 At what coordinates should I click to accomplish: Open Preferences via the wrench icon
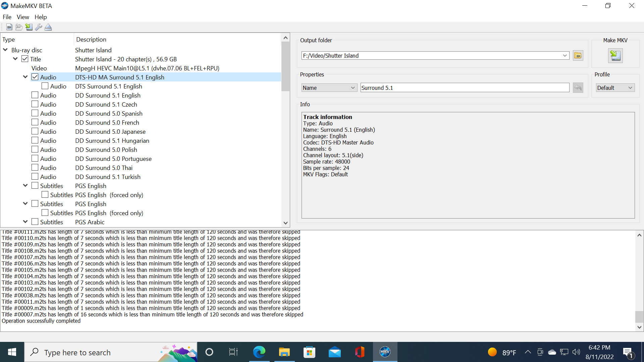39,27
